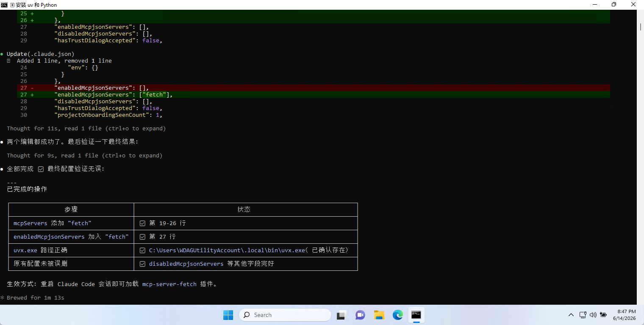Click the 状态 table header
The width and height of the screenshot is (644, 325).
[244, 209]
